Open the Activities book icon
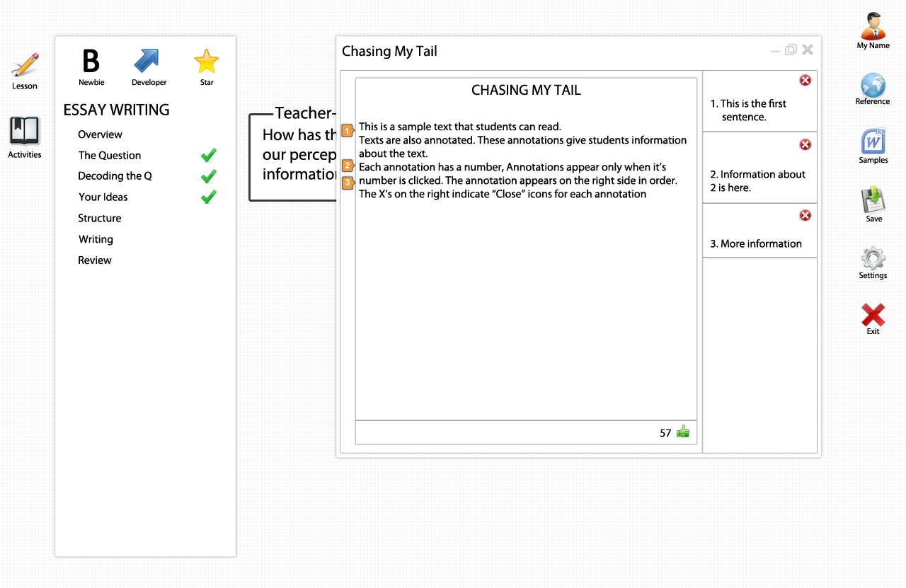This screenshot has width=906, height=588. point(25,132)
